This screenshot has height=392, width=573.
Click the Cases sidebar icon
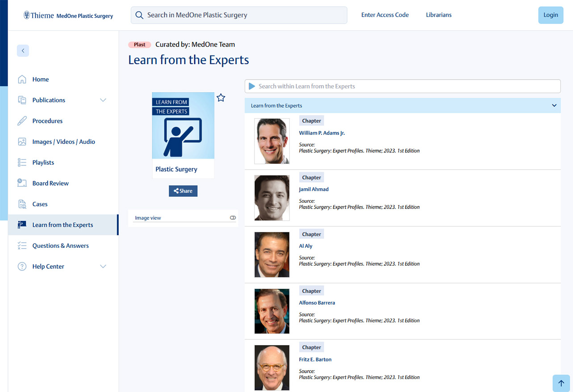point(22,204)
